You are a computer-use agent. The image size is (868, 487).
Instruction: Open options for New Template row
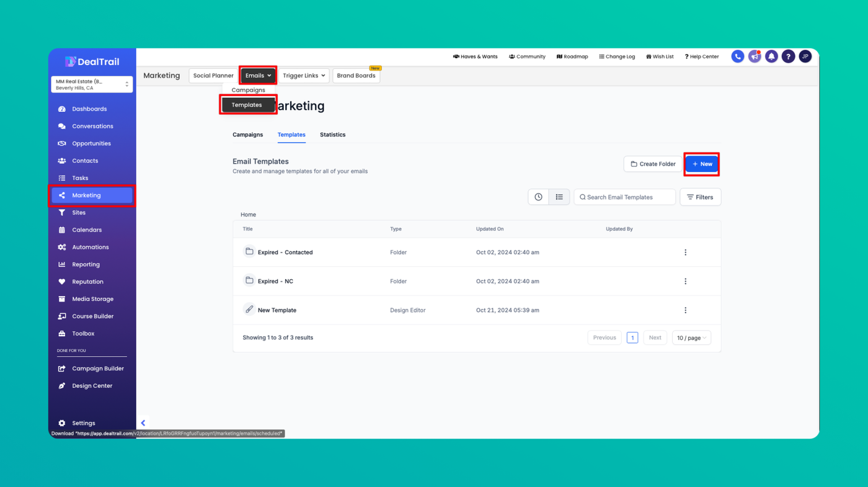click(x=685, y=310)
